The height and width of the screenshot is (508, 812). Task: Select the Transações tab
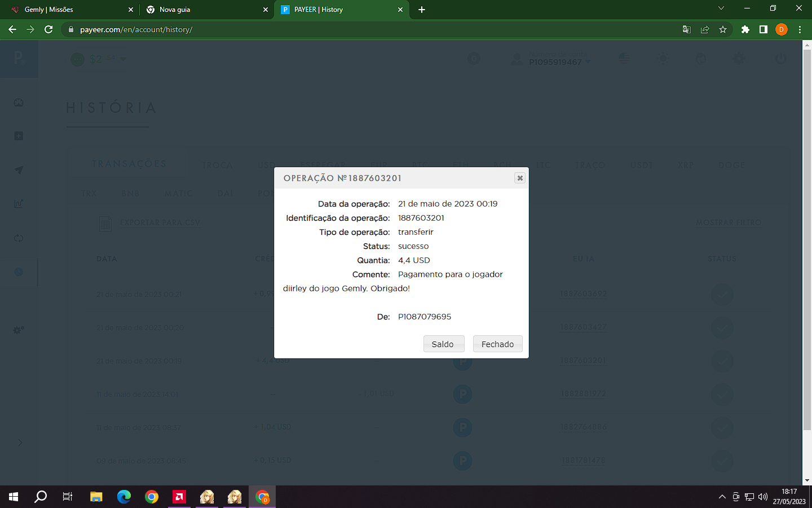tap(129, 164)
